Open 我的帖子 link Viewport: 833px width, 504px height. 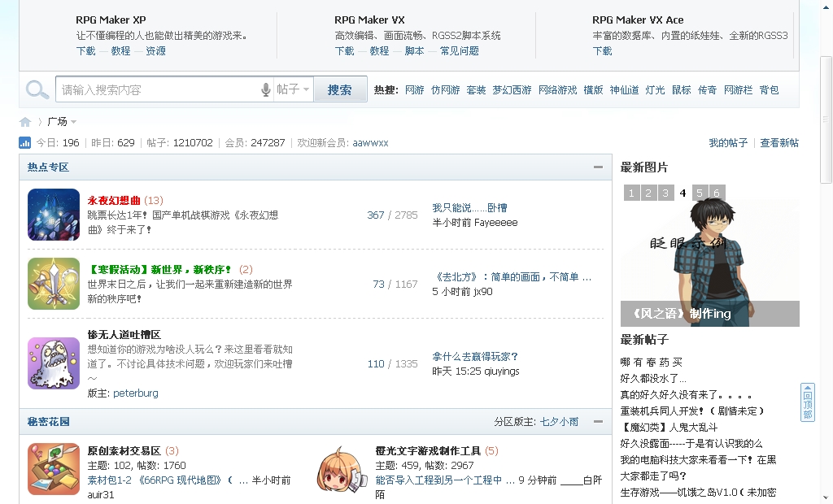click(728, 143)
